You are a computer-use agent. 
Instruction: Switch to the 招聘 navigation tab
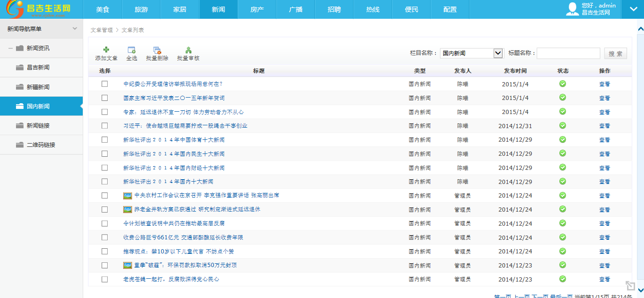click(x=334, y=9)
